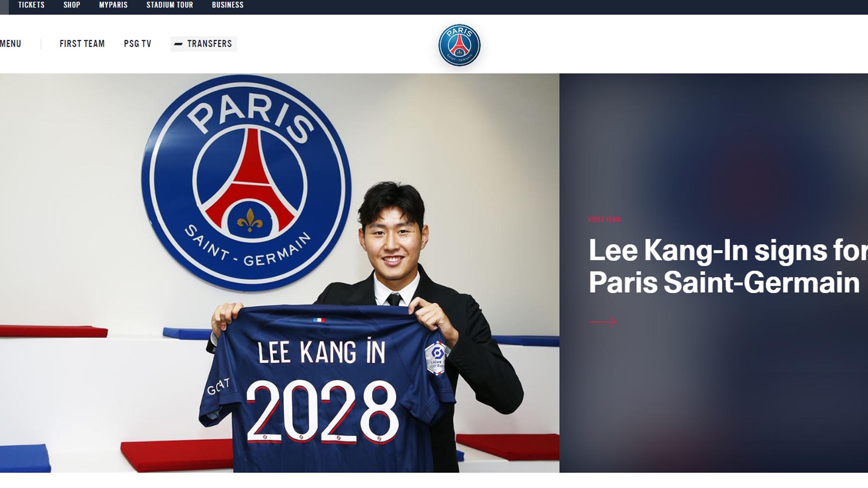Click the dash icon beside TRANSFERS
Viewport: 868px width, 488px height.
(x=178, y=44)
